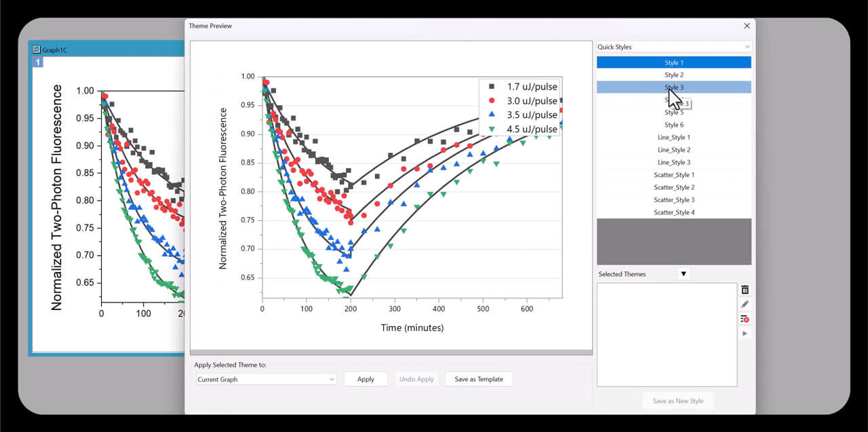Open the Quick Styles dropdown

pos(674,47)
